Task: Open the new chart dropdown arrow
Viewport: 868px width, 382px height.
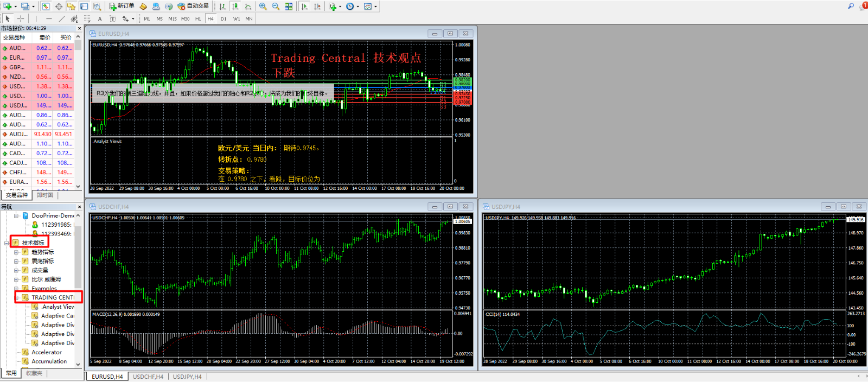Action: tap(15, 7)
